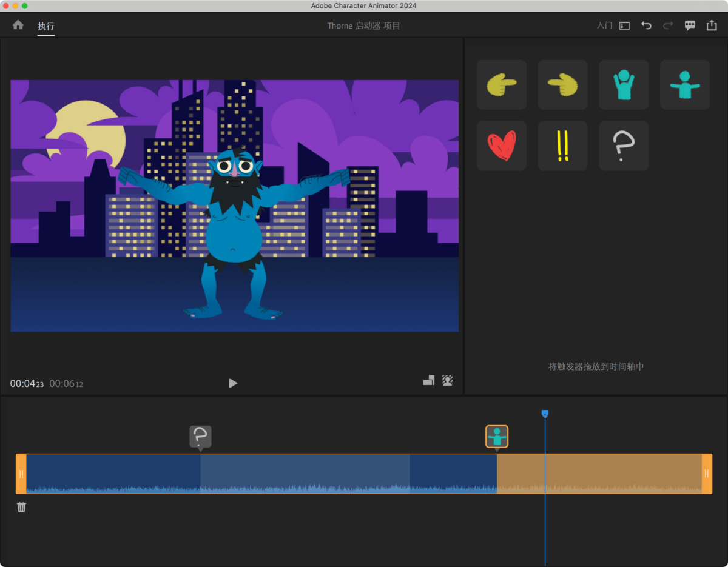Screen dimensions: 728x567
Task: Toggle the camera and microphone panel icon
Action: tap(429, 381)
